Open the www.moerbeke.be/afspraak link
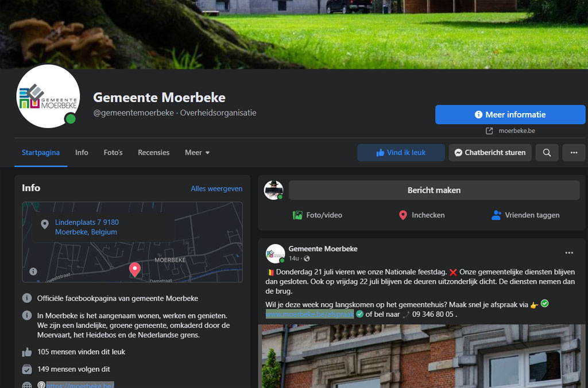 310,314
